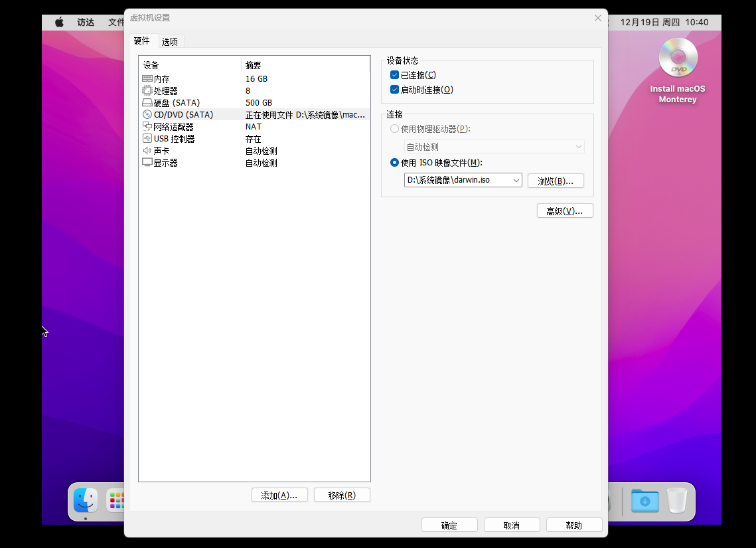Switch to the 选项 tab
The height and width of the screenshot is (548, 756).
click(x=170, y=41)
